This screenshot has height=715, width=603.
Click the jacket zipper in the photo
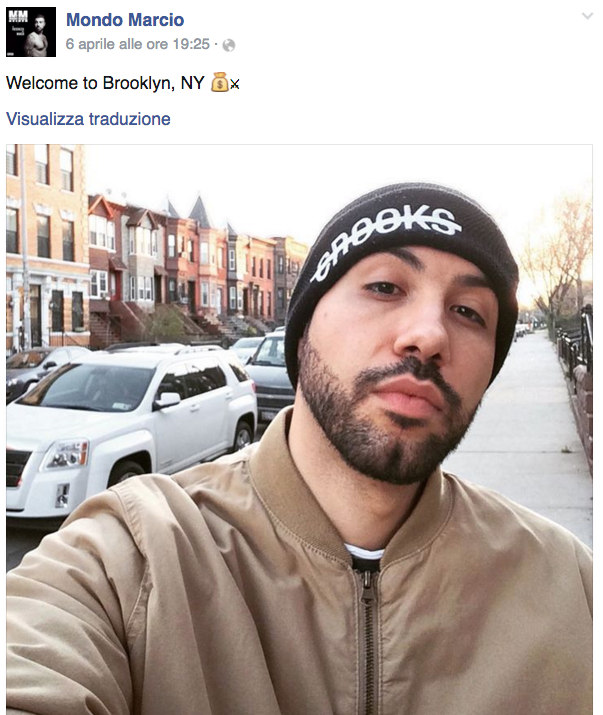pos(366,638)
